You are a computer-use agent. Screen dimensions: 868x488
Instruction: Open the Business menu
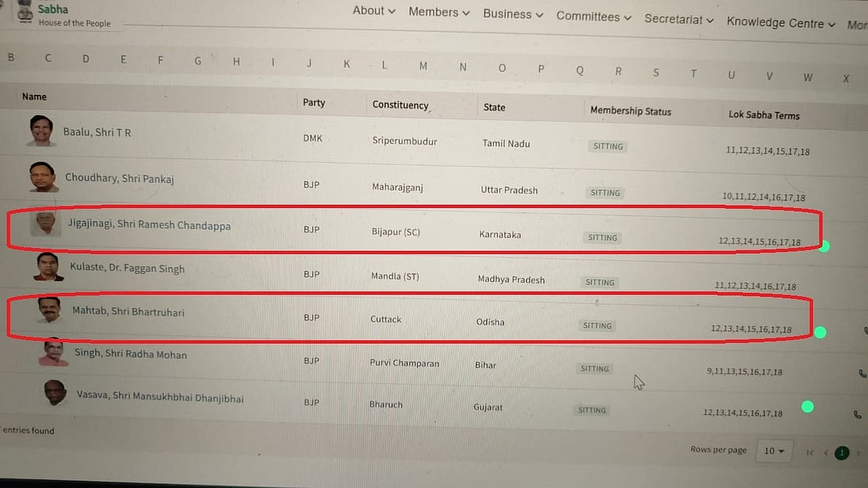click(x=512, y=14)
